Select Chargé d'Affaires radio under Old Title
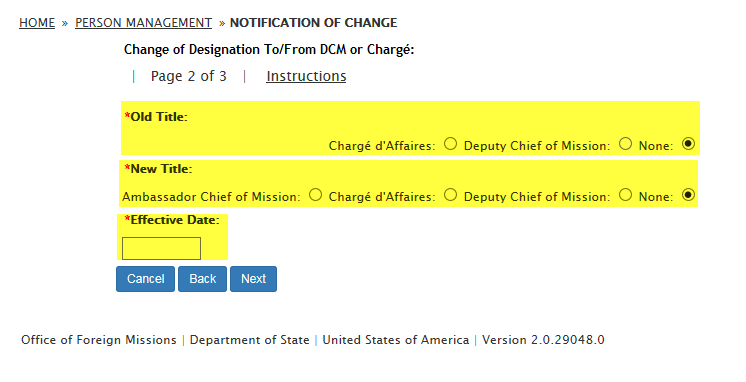 point(450,144)
